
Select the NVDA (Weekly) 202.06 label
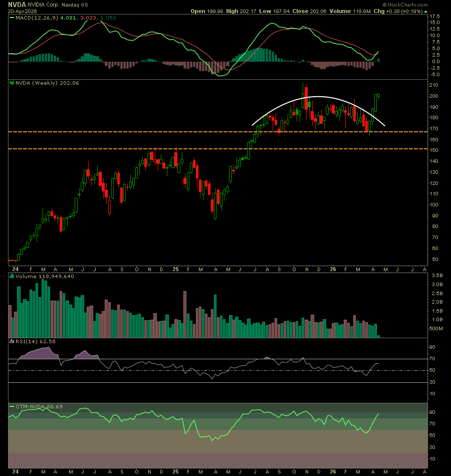(x=47, y=83)
